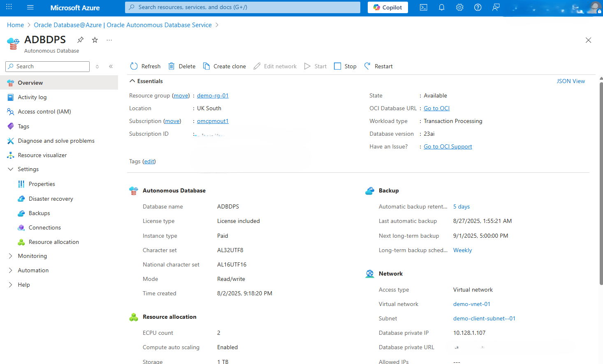Open the Azure portal hamburger menu
Image resolution: width=603 pixels, height=364 pixels.
pos(30,7)
